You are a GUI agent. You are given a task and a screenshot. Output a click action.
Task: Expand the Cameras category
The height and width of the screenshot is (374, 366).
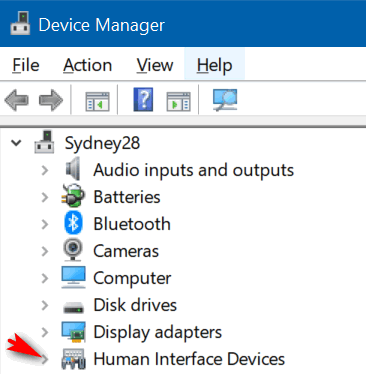tap(45, 251)
